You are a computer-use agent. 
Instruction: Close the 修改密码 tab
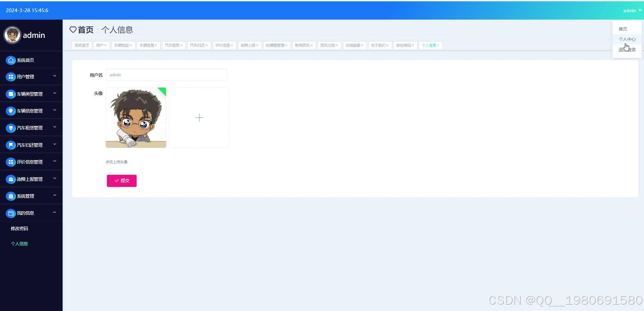pyautogui.click(x=413, y=45)
